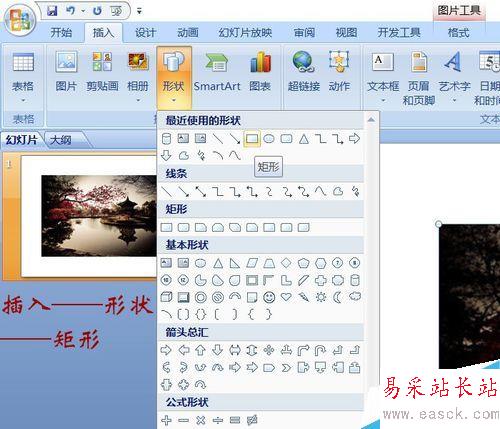Click the 动作 action button
The width and height of the screenshot is (500, 429).
pyautogui.click(x=339, y=72)
